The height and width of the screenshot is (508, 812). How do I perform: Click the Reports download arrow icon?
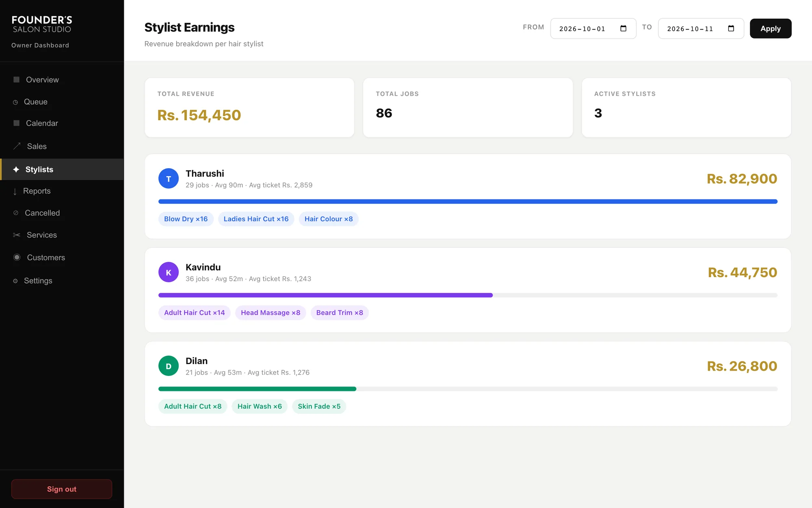15,191
